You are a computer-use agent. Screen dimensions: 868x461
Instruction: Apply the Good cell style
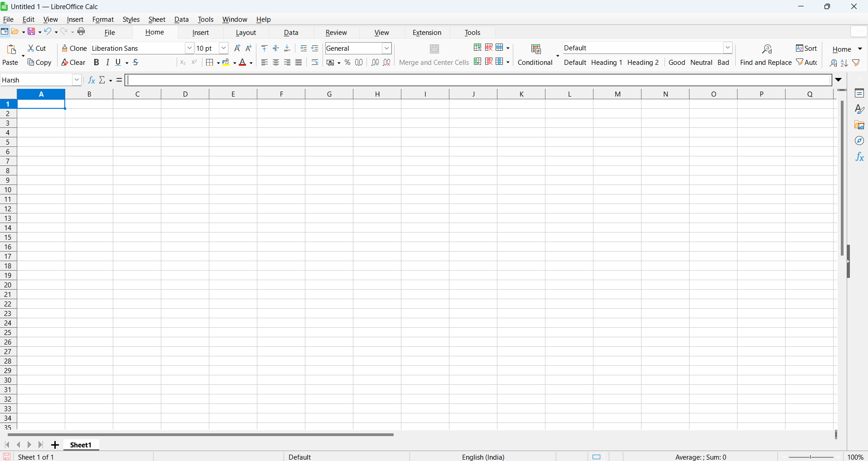coord(677,63)
